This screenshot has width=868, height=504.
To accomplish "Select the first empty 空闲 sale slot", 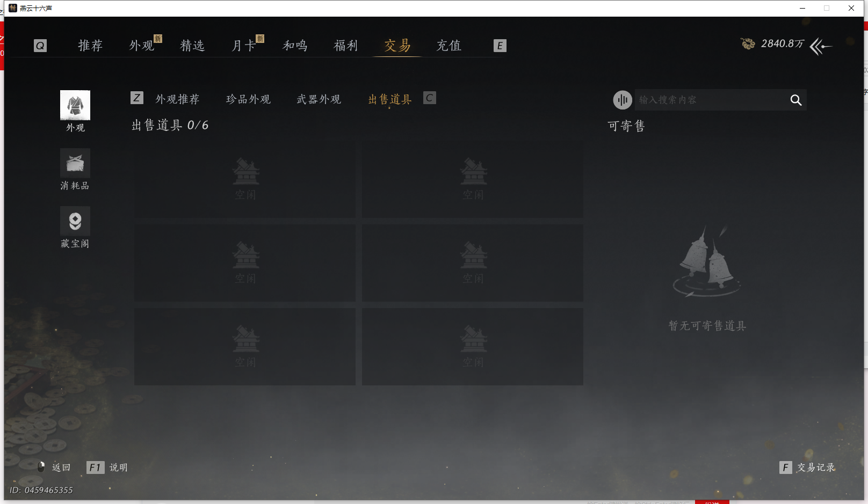I will [x=245, y=179].
